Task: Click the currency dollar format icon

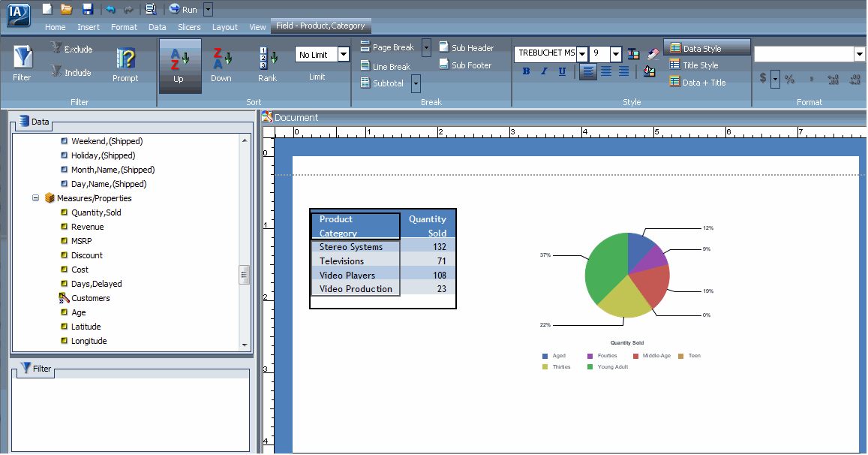Action: click(x=763, y=78)
